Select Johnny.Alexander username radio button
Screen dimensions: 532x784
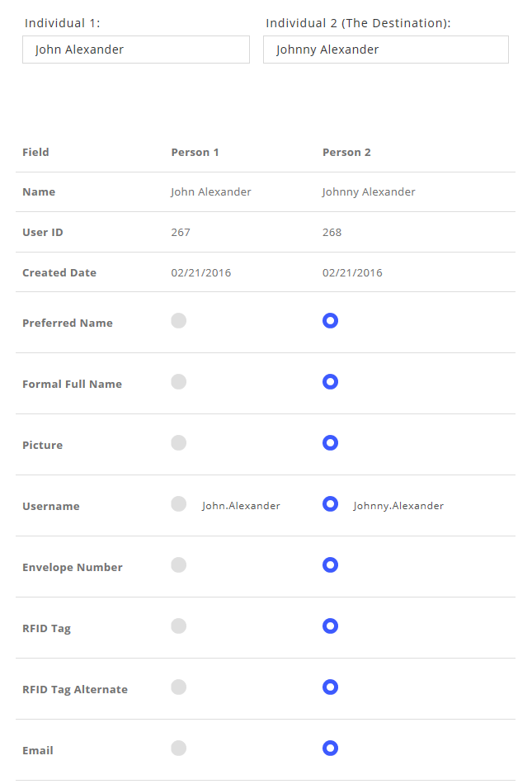[x=330, y=504]
